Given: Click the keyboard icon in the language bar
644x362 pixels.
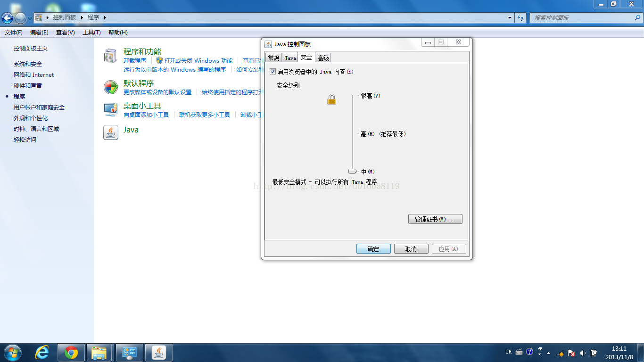Looking at the screenshot, I should point(519,352).
